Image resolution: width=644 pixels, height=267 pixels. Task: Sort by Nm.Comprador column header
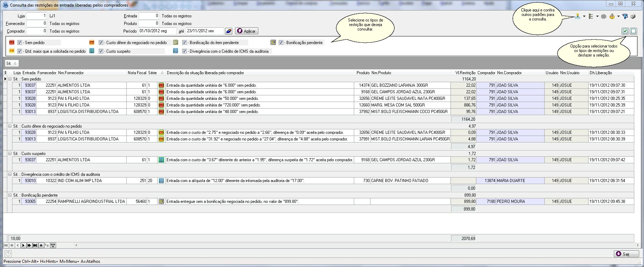tap(520, 73)
